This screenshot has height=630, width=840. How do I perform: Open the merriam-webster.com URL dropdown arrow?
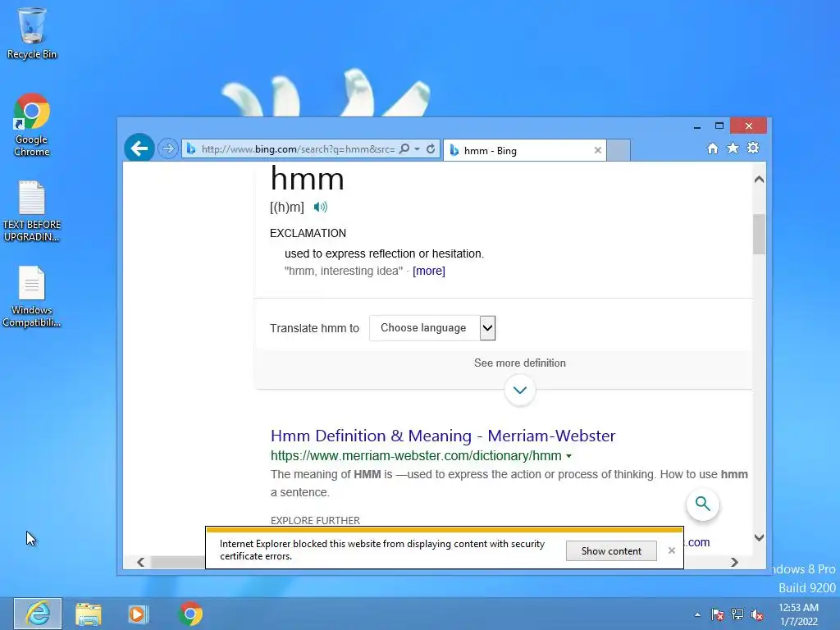(x=569, y=456)
